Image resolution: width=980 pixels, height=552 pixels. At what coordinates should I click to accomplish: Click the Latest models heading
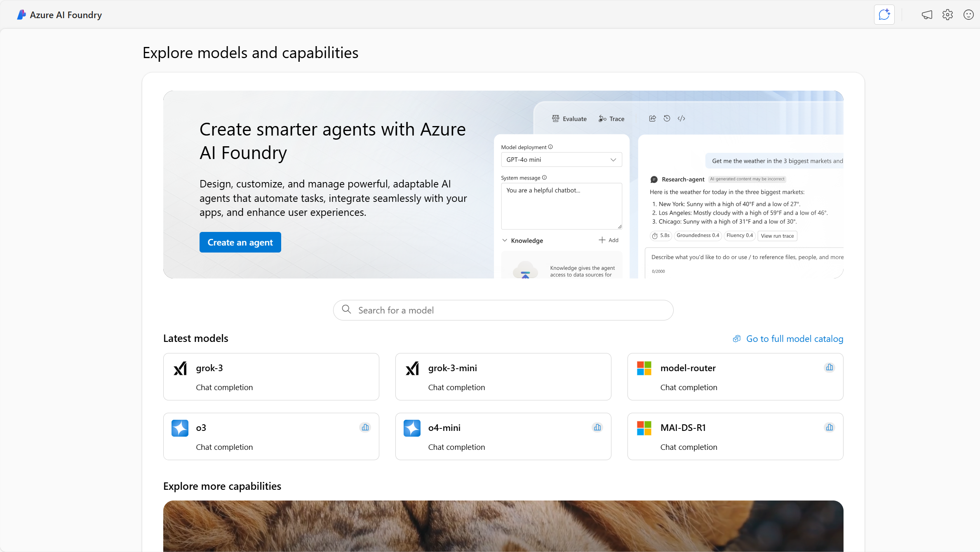[196, 338]
